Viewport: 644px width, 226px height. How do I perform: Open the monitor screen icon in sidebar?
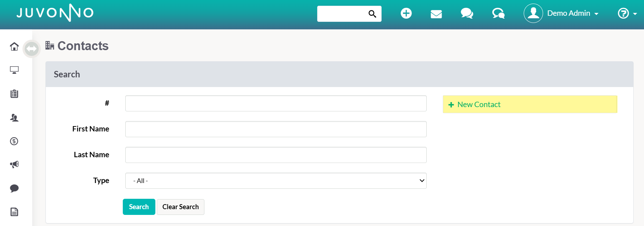pos(14,70)
